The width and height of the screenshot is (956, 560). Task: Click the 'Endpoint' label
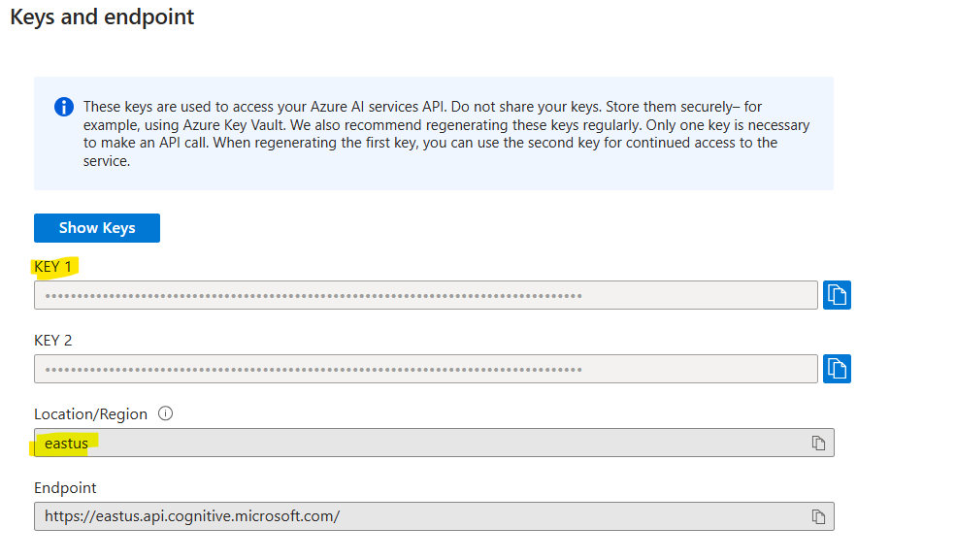pos(65,488)
